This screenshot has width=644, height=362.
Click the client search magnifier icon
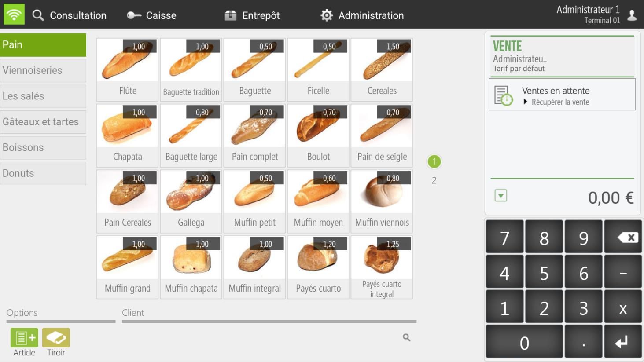[406, 337]
